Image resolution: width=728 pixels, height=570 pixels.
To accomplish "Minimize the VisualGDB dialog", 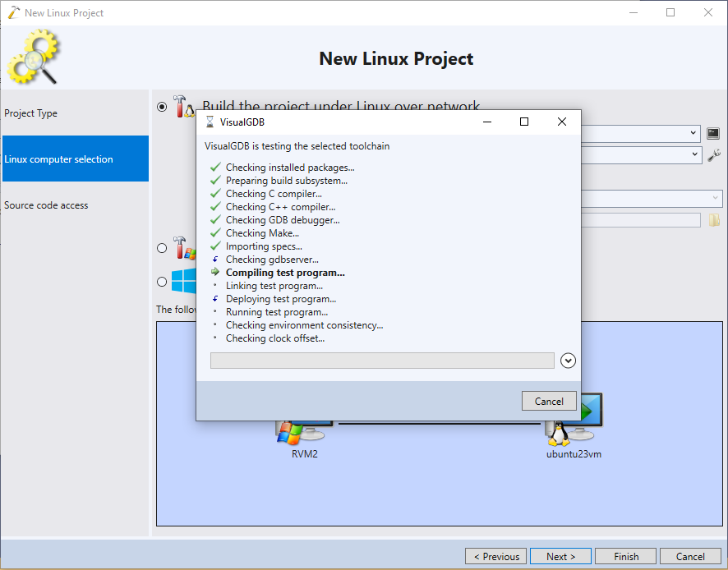I will tap(487, 122).
